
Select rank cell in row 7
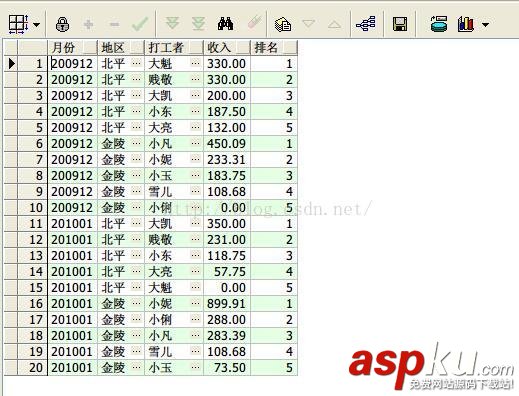tap(274, 159)
